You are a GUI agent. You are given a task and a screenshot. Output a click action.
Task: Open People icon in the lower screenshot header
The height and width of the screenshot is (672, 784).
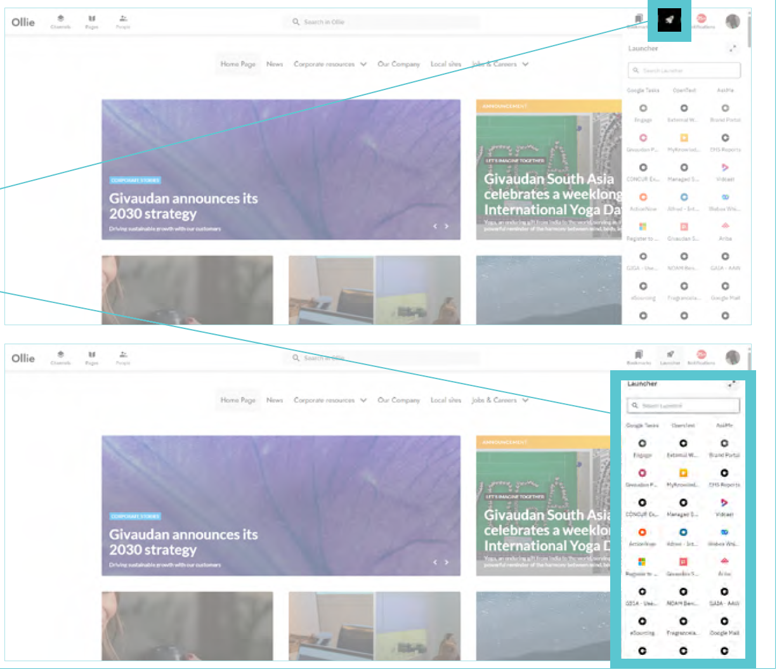pyautogui.click(x=123, y=358)
